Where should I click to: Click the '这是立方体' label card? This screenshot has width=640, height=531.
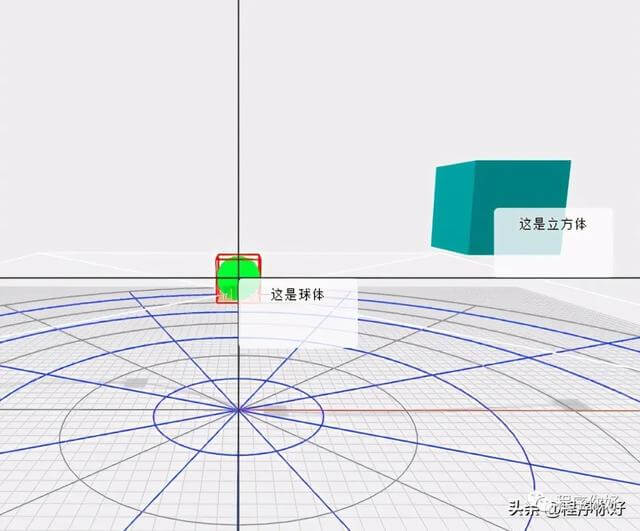(553, 242)
